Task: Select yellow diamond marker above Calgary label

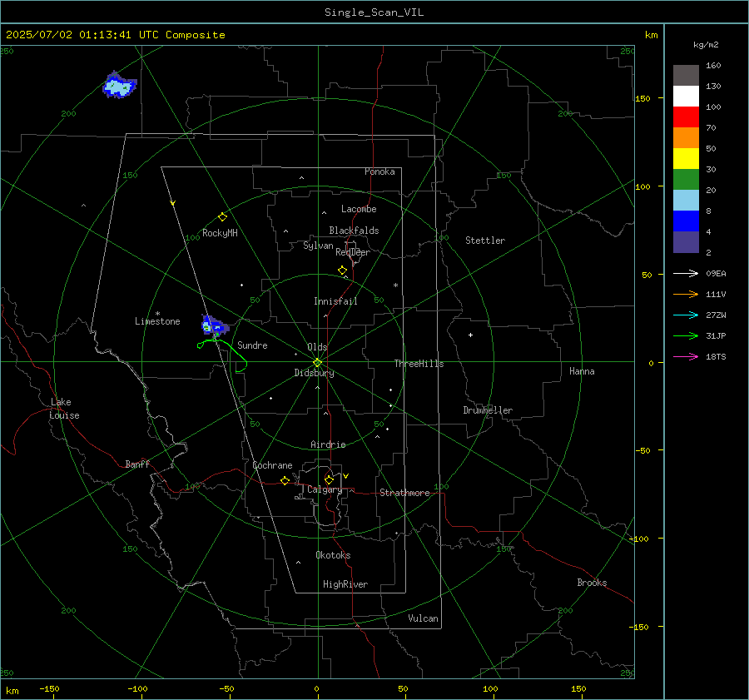Action: tap(329, 479)
